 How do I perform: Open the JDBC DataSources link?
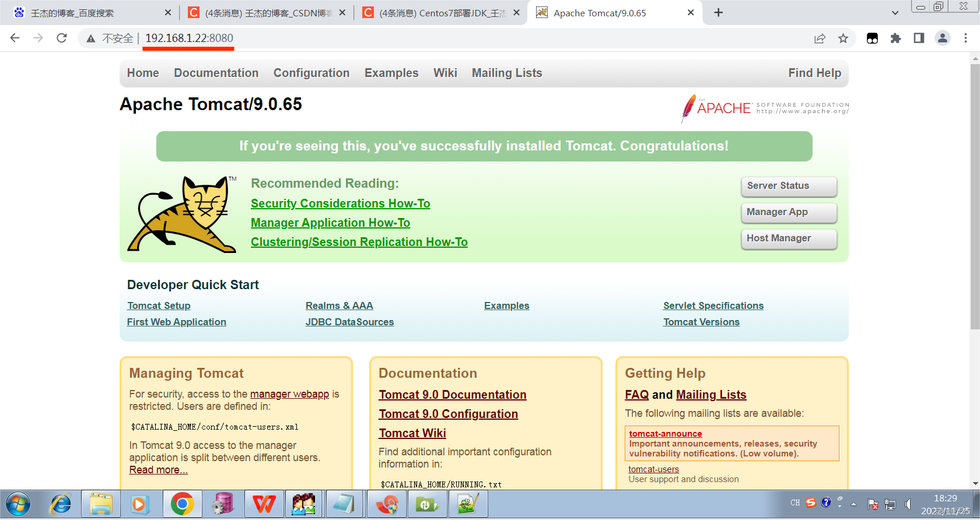click(x=349, y=322)
